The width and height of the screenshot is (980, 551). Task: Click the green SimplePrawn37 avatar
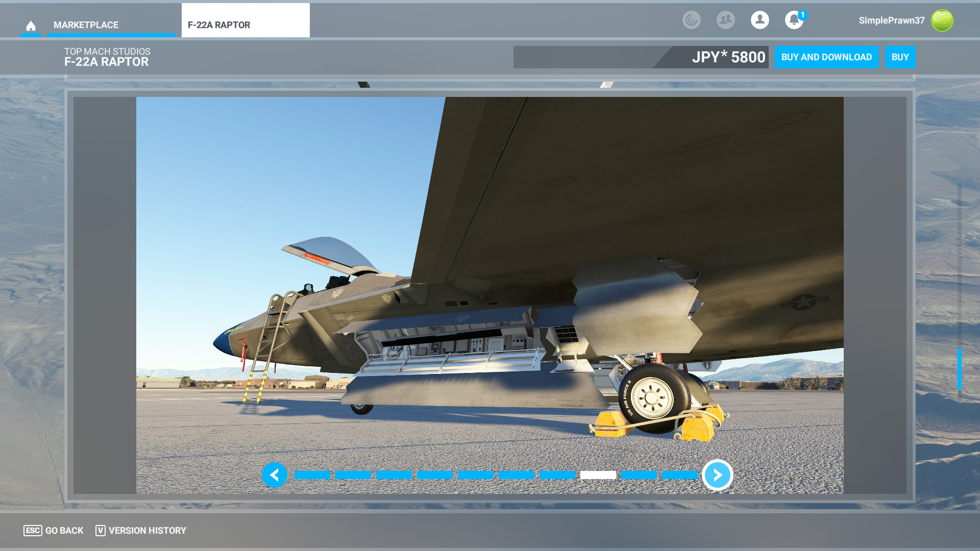(942, 20)
